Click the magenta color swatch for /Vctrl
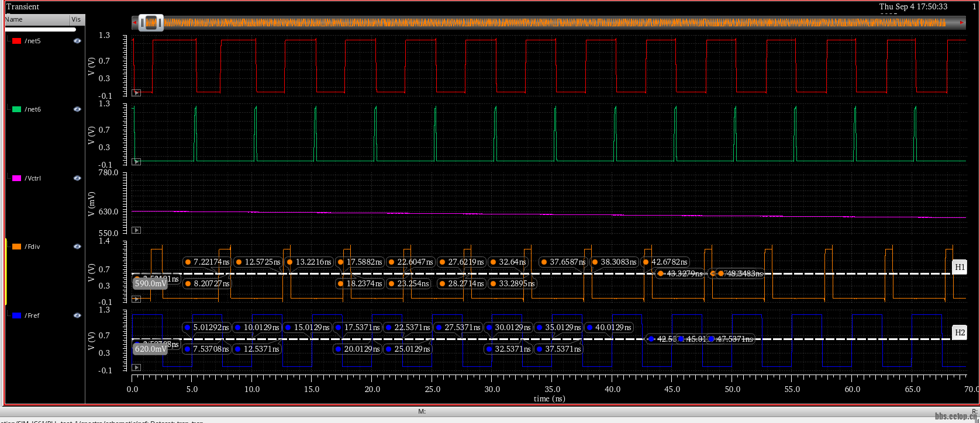This screenshot has width=980, height=423. pyautogui.click(x=16, y=178)
